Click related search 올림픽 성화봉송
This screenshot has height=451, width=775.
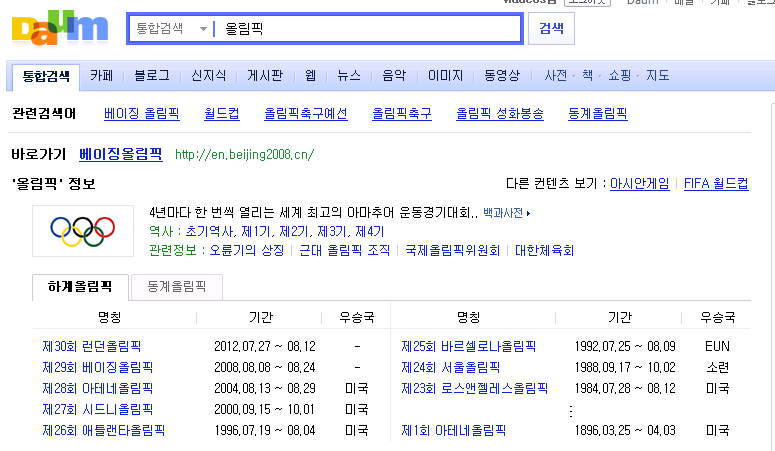499,114
